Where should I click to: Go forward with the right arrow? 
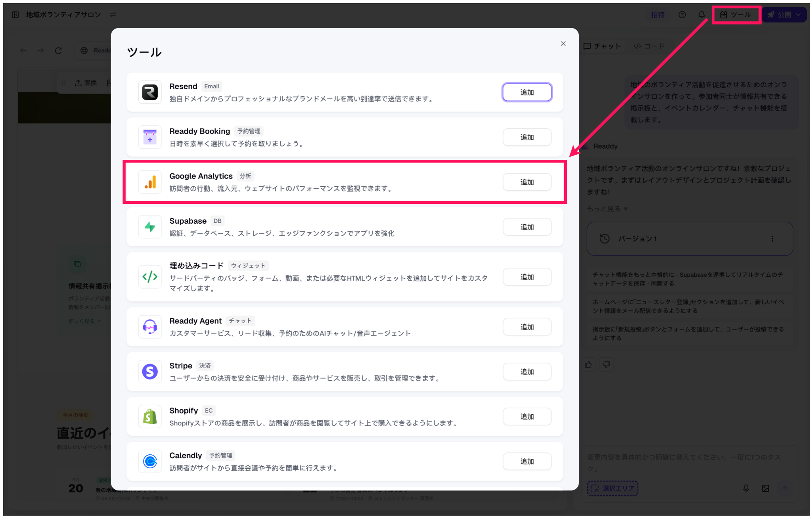coord(40,50)
